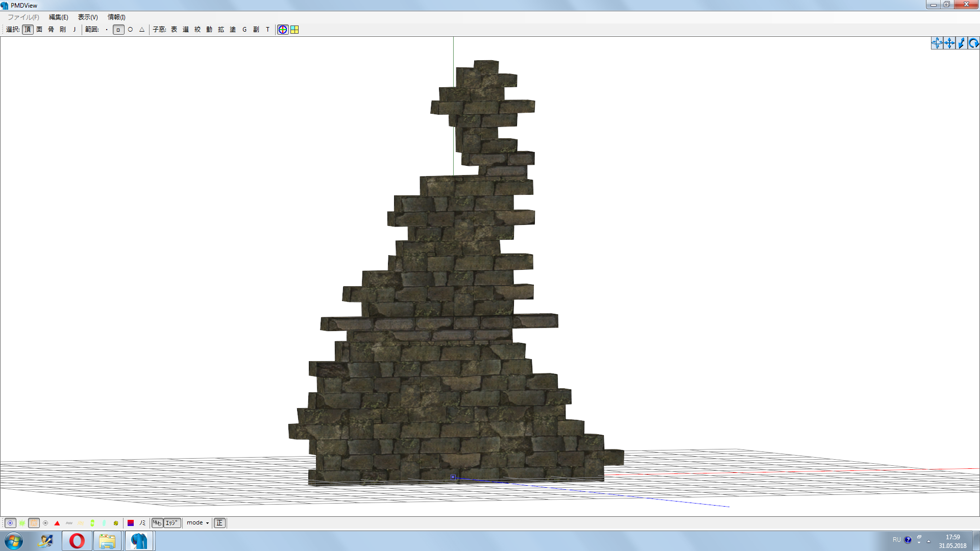Image resolution: width=980 pixels, height=551 pixels.
Task: Open the 絞 sub-window from toolbar
Action: (198, 30)
